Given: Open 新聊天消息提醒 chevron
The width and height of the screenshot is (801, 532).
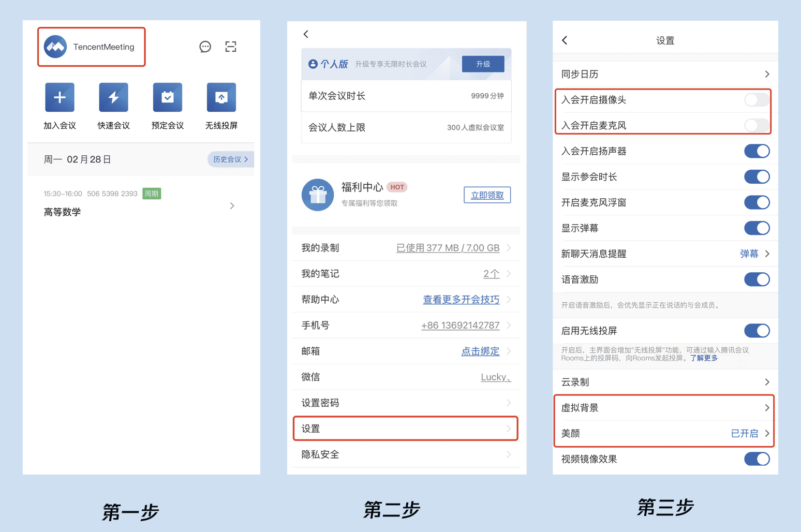Looking at the screenshot, I should coord(767,254).
